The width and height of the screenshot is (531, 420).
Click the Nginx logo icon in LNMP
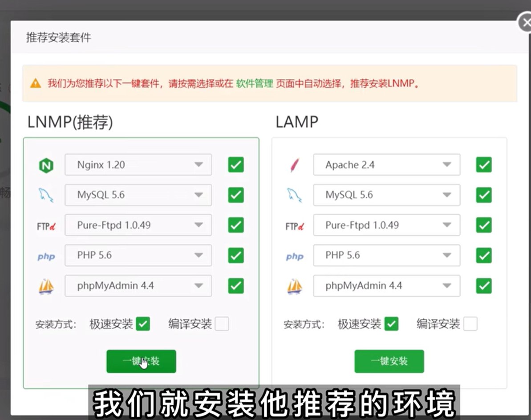[x=46, y=166]
